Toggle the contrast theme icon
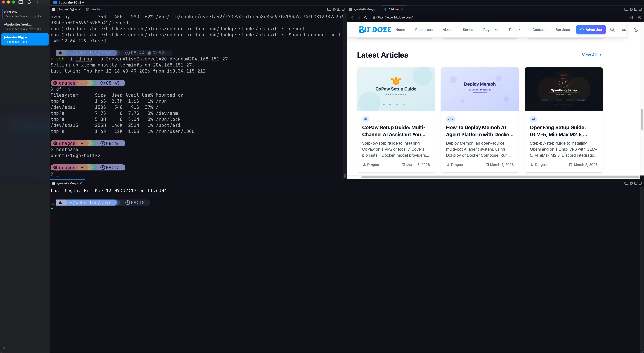The width and height of the screenshot is (644, 353). coord(632,17)
